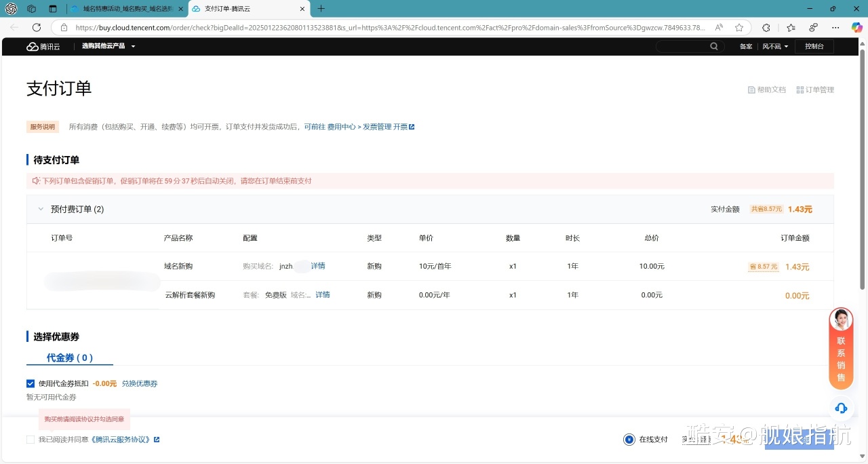Open the workspaces icon in title bar
Image resolution: width=868 pixels, height=464 pixels.
click(x=31, y=9)
